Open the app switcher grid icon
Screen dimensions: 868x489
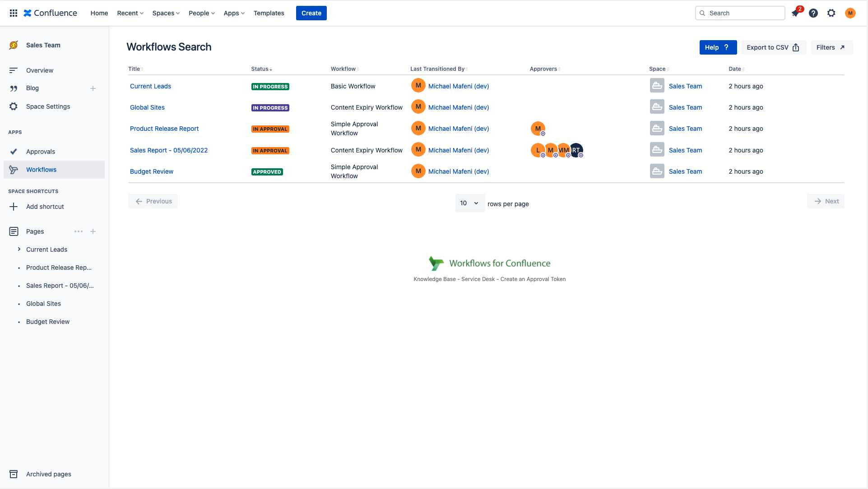[13, 13]
